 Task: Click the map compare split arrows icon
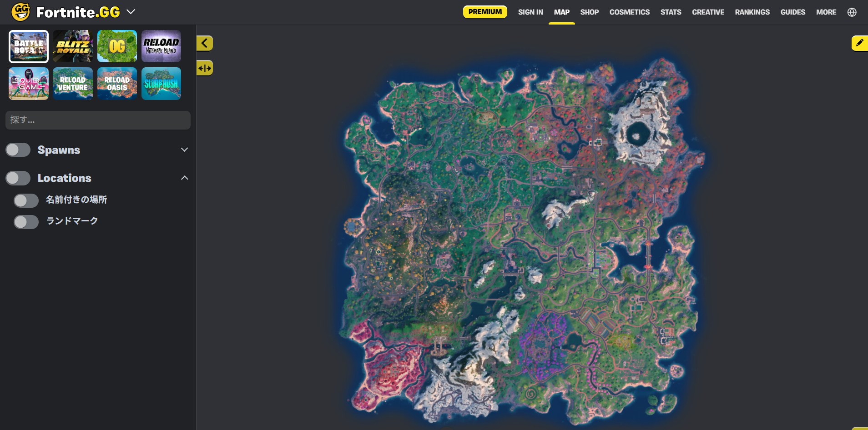click(x=204, y=68)
